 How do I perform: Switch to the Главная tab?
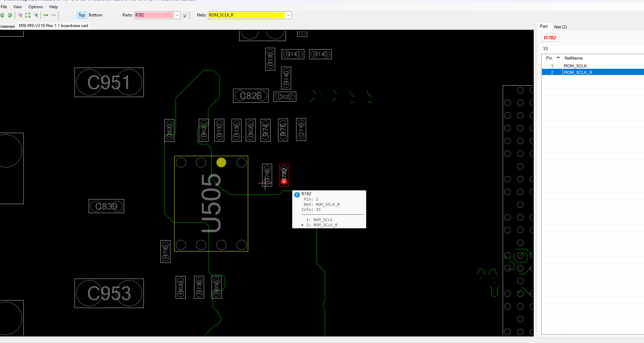tap(7, 26)
